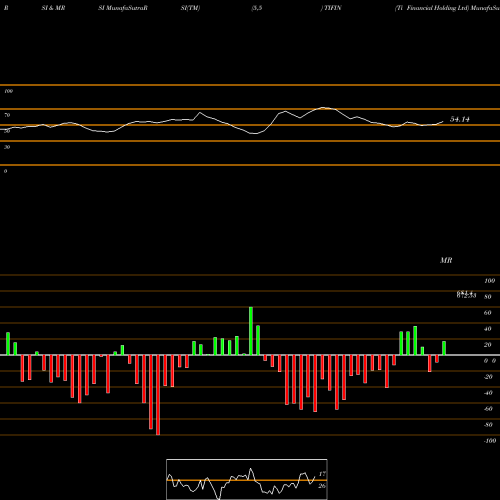
Task: Click the "(5,5" parameter text in header
Action: 257,8
